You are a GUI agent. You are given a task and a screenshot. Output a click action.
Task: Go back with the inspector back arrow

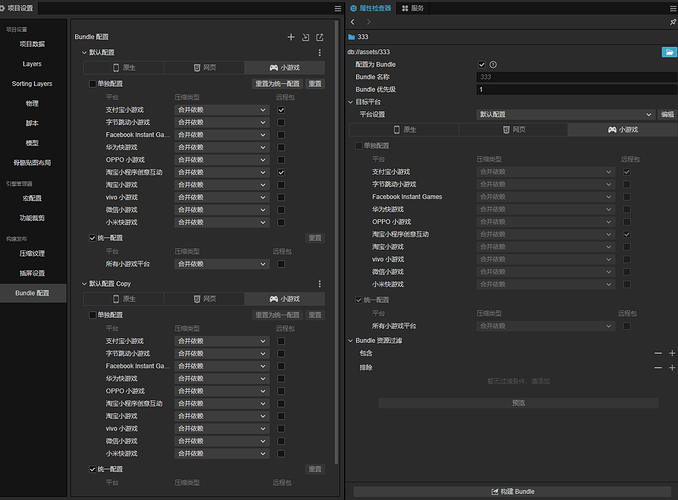pos(353,22)
